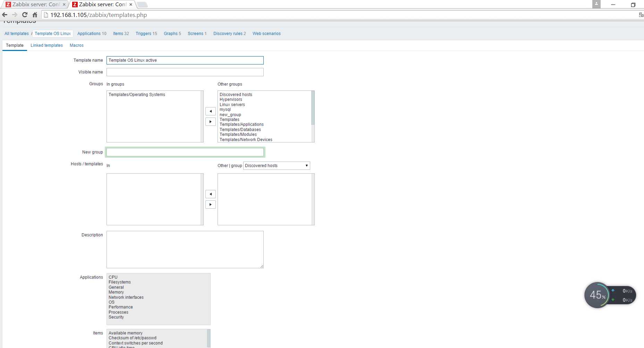Click Context switches per second item
The image size is (644, 348).
click(x=135, y=343)
